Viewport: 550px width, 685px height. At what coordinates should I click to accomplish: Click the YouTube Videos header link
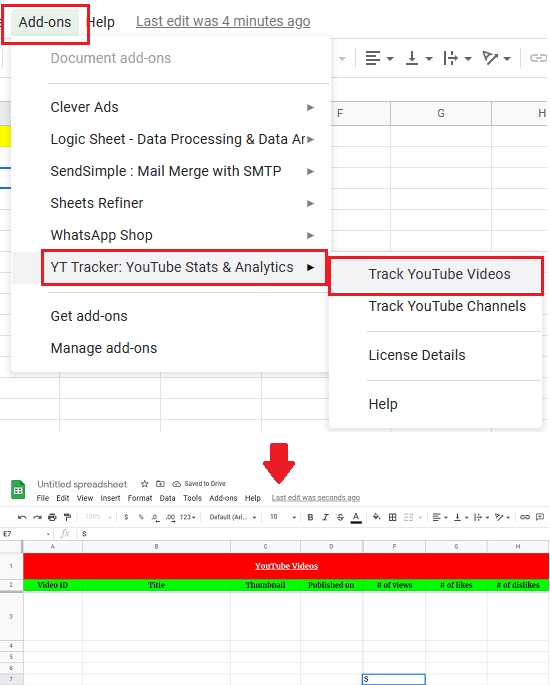(286, 566)
